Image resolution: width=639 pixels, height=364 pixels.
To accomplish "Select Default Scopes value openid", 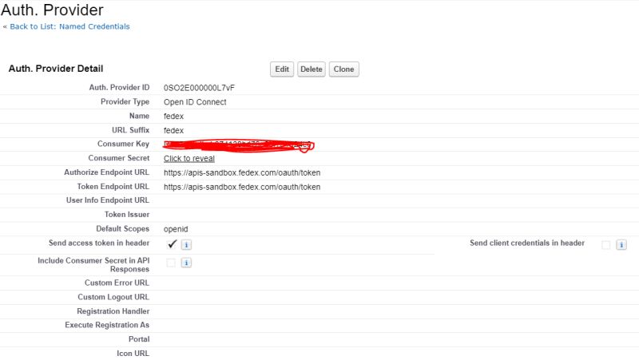I will 176,229.
